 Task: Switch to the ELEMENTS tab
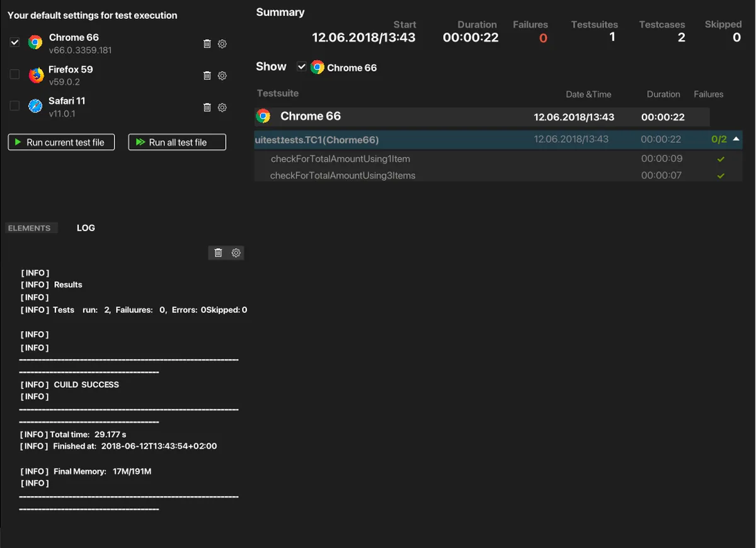click(29, 228)
